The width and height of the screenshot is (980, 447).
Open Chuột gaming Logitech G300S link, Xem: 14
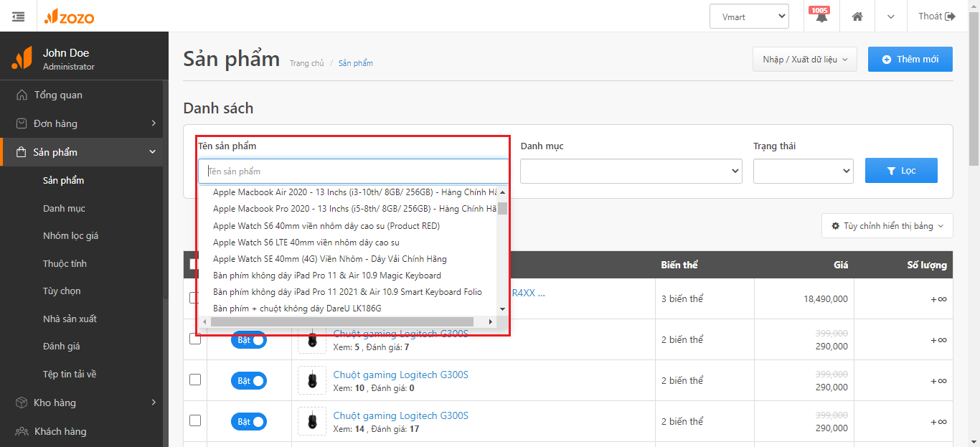click(x=400, y=415)
